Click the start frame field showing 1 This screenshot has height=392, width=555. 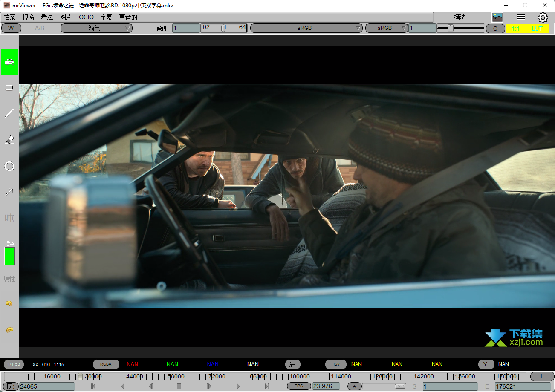tap(451, 386)
